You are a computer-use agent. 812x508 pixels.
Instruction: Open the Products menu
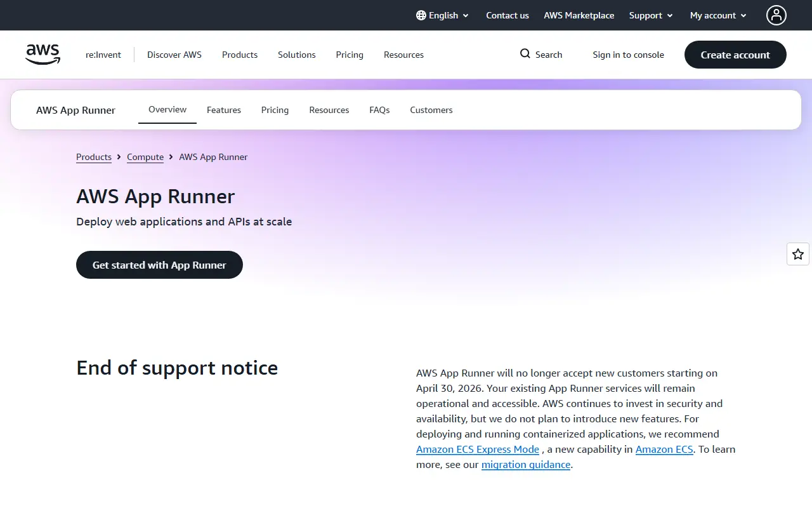click(240, 55)
